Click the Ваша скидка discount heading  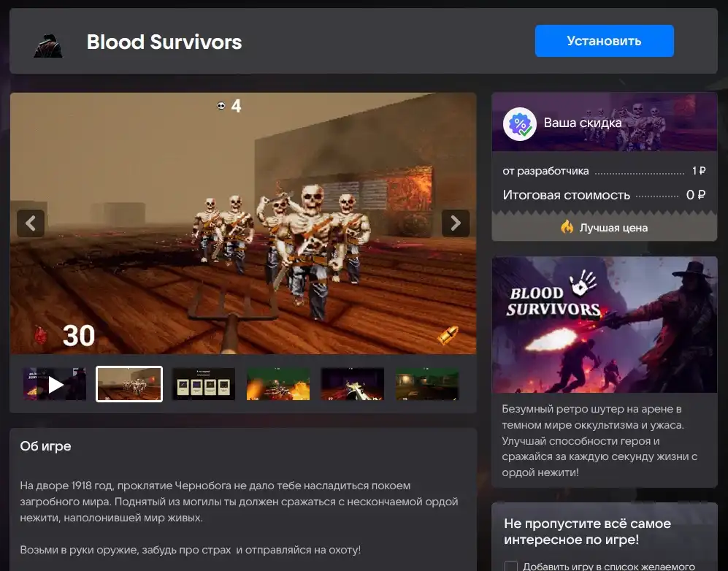pos(583,123)
